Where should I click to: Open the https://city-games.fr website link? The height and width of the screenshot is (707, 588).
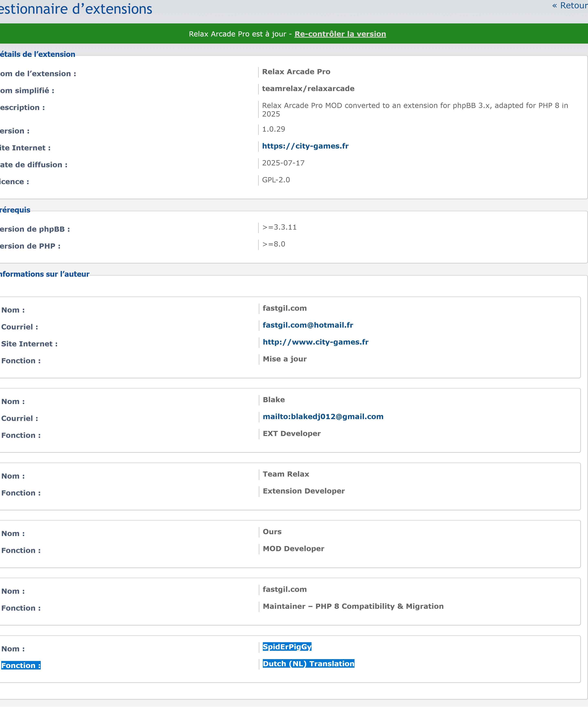tap(305, 146)
